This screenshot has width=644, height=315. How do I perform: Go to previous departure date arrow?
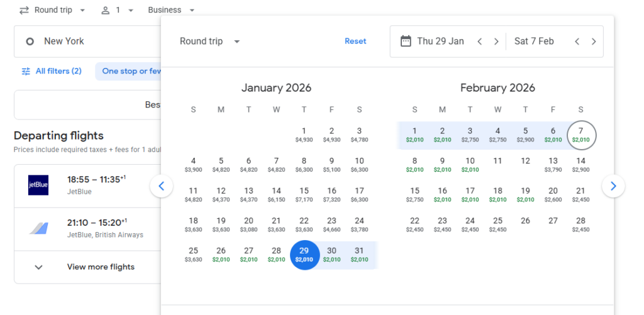[480, 41]
